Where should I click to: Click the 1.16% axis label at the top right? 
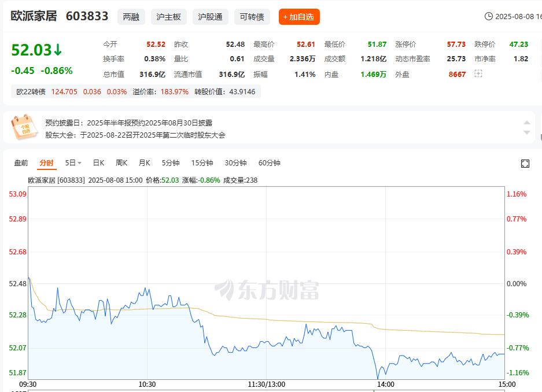click(517, 194)
